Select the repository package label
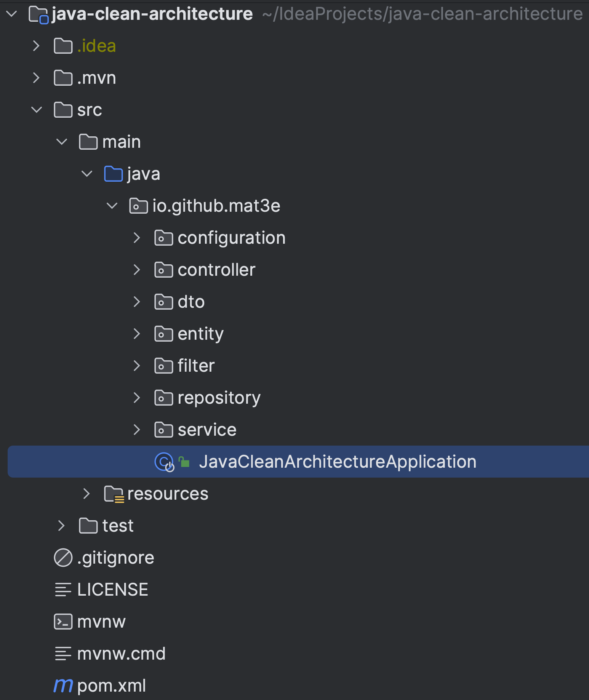589x700 pixels. point(219,398)
